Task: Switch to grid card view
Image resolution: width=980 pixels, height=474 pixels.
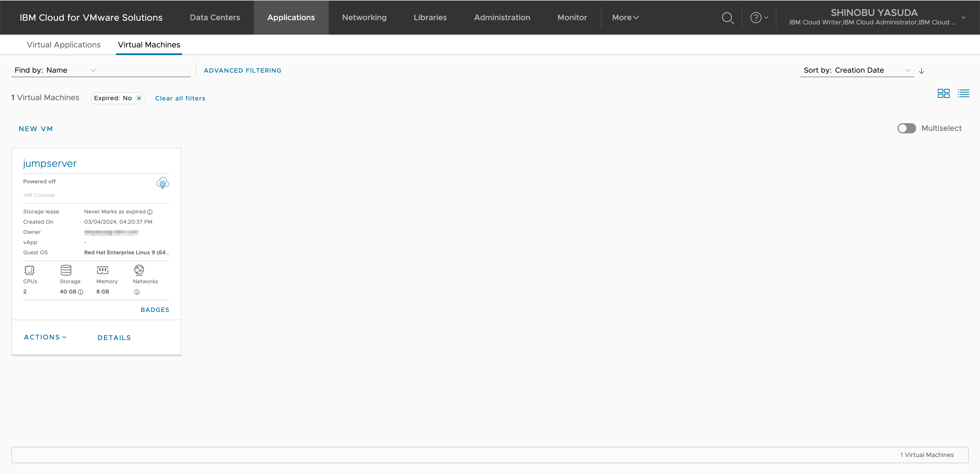Action: (943, 93)
